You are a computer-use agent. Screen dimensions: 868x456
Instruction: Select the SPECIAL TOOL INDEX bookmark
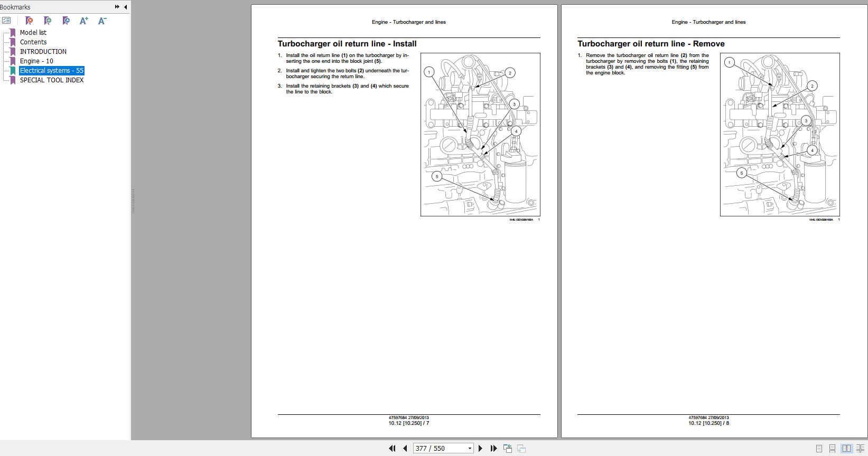click(x=52, y=80)
